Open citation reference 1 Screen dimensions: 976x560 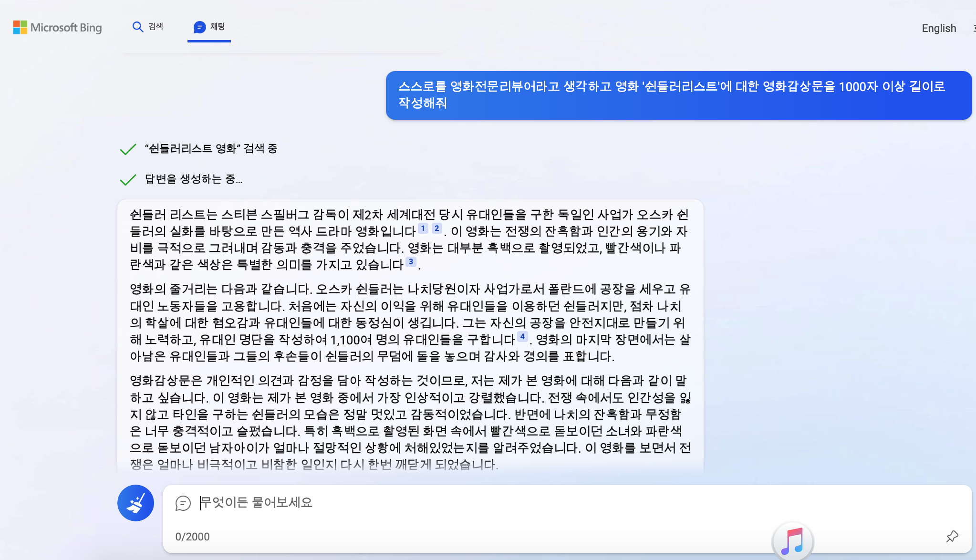pos(423,228)
